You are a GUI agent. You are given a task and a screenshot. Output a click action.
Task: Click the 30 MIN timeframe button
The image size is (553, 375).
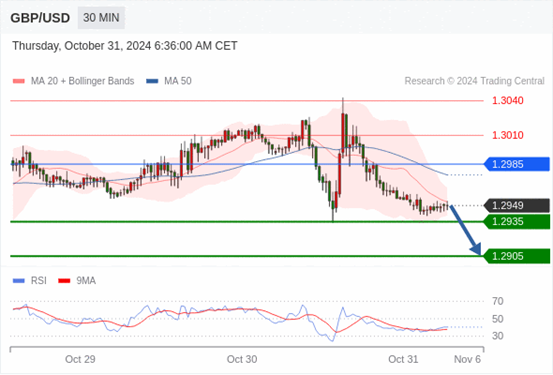[x=101, y=18]
